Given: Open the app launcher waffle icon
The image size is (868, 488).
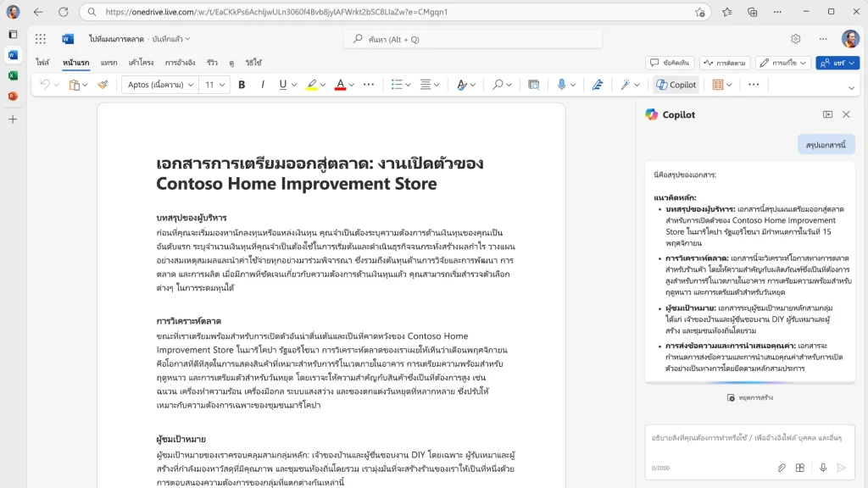Looking at the screenshot, I should tap(41, 39).
